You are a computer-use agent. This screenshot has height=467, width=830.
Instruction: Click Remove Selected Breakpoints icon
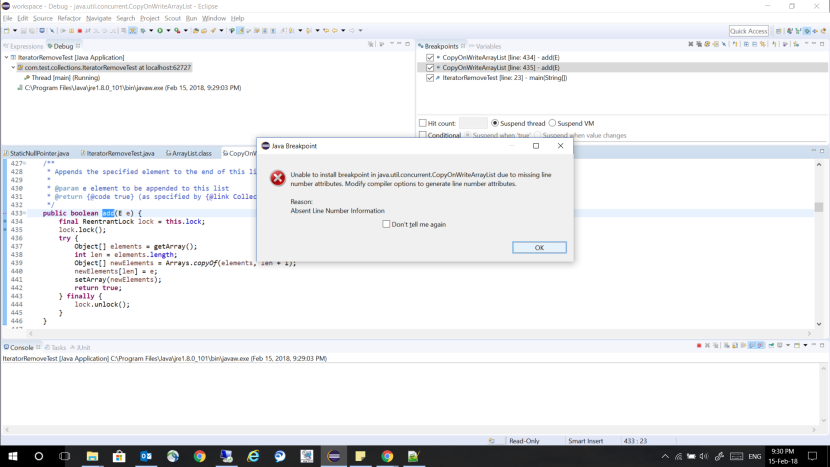point(691,44)
